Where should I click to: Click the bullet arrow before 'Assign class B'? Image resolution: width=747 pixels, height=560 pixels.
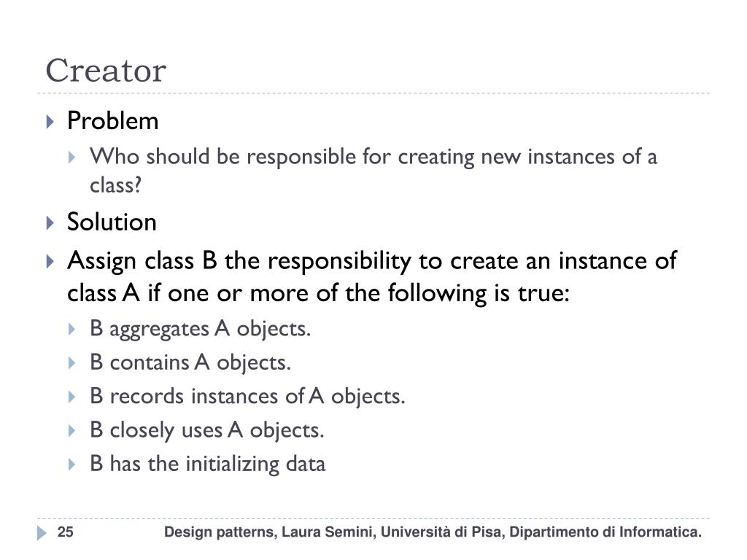point(50,262)
